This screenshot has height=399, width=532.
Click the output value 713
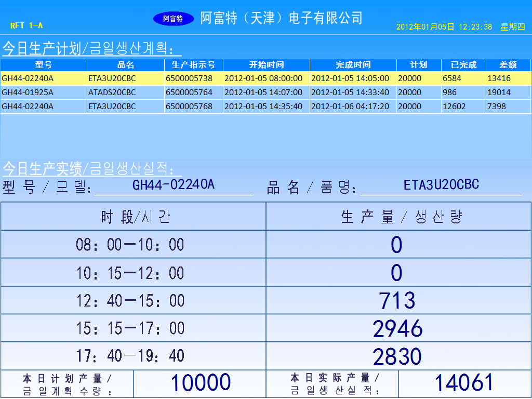tap(398, 301)
